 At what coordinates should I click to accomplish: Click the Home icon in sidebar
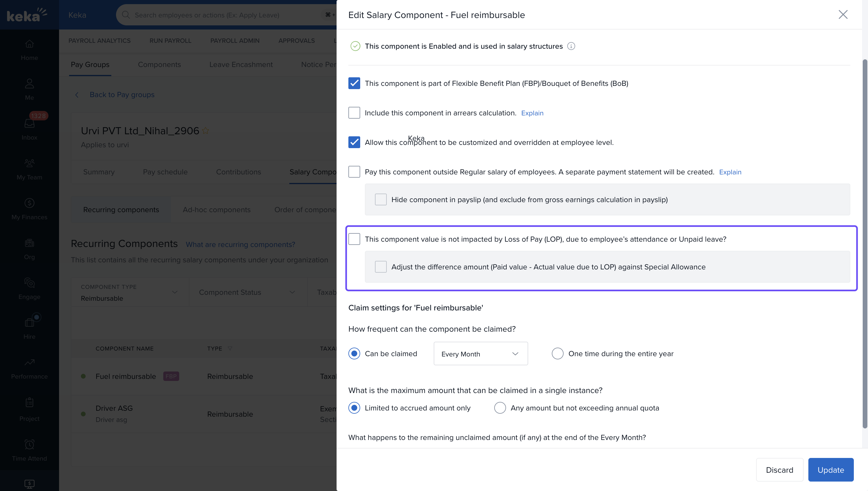(x=29, y=44)
